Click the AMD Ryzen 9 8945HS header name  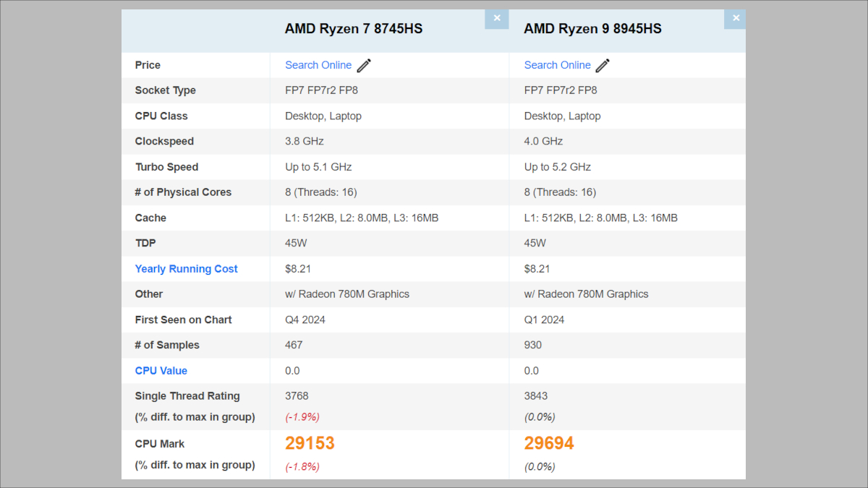[592, 28]
